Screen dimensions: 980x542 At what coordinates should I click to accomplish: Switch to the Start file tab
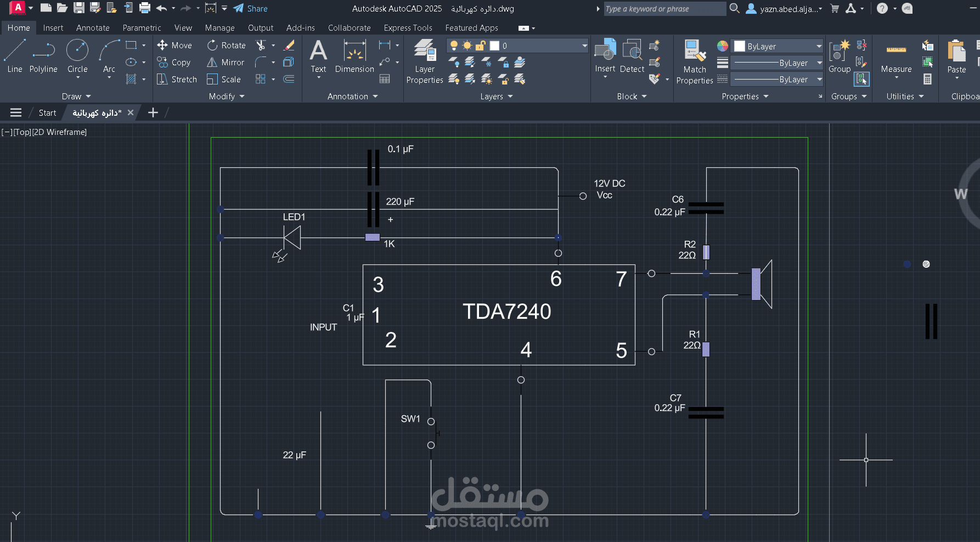coord(47,112)
